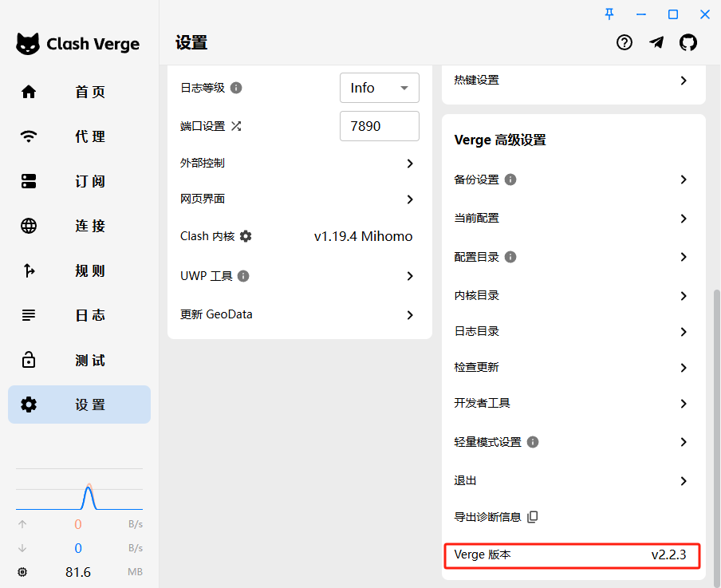Expand 更新 GeoData row arrow
721x588 pixels.
(x=410, y=315)
